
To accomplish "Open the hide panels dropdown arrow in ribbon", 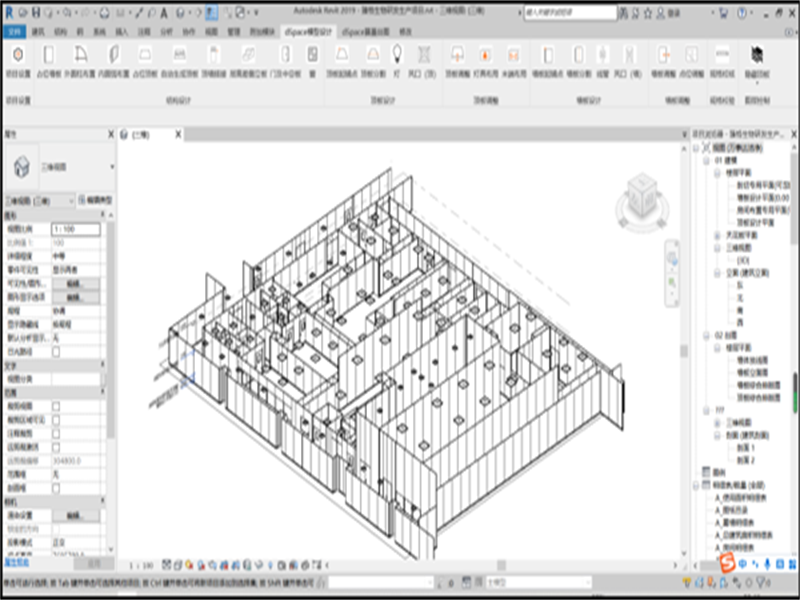I will [757, 83].
